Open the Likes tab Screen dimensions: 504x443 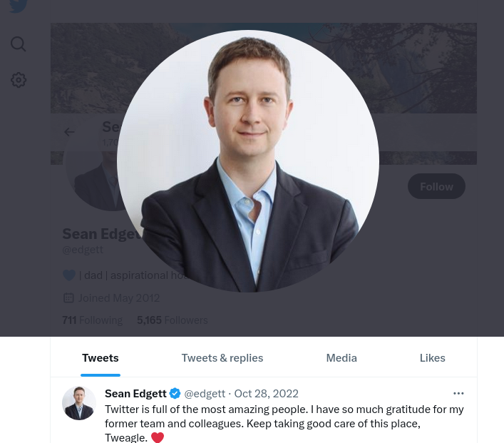pos(432,357)
